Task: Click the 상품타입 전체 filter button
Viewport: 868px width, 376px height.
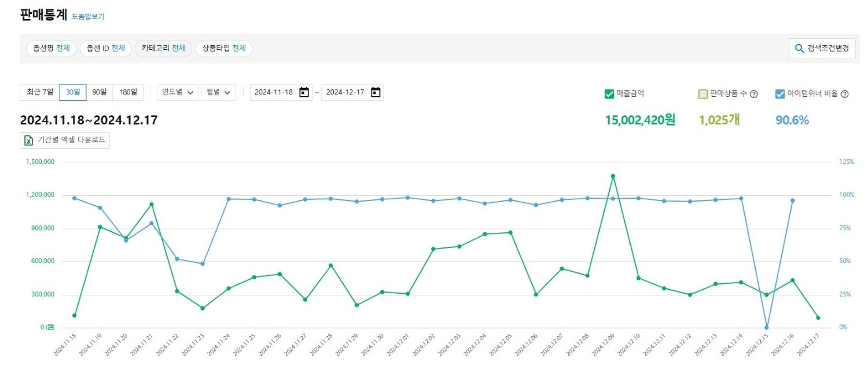Action: (224, 49)
